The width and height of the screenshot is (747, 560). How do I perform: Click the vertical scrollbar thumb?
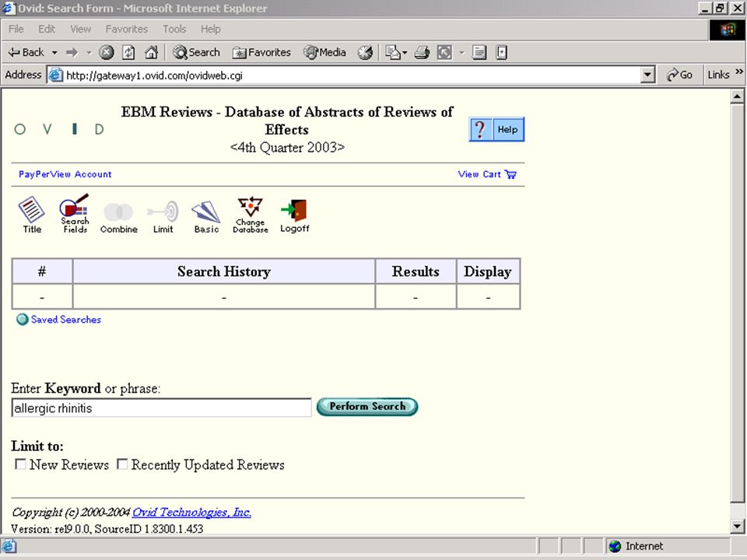[737, 303]
